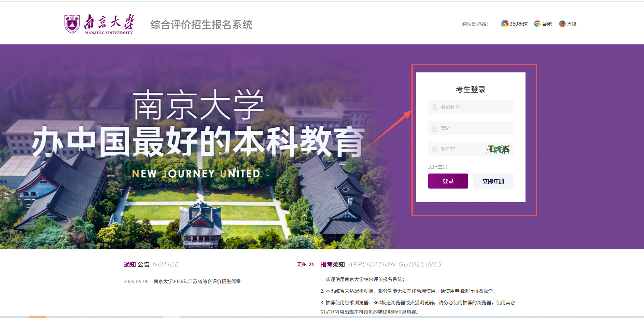Open the 忘记密码 link
Viewport: 644px width, 318px height.
click(x=437, y=167)
